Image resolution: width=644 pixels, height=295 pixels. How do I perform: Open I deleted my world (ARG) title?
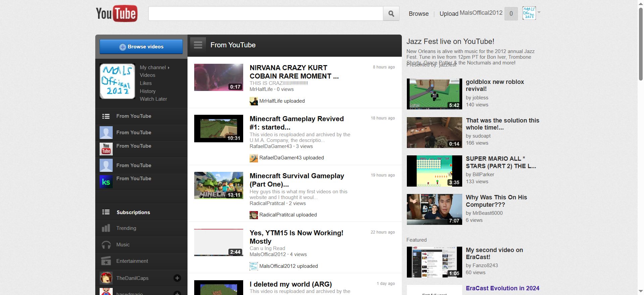(290, 284)
